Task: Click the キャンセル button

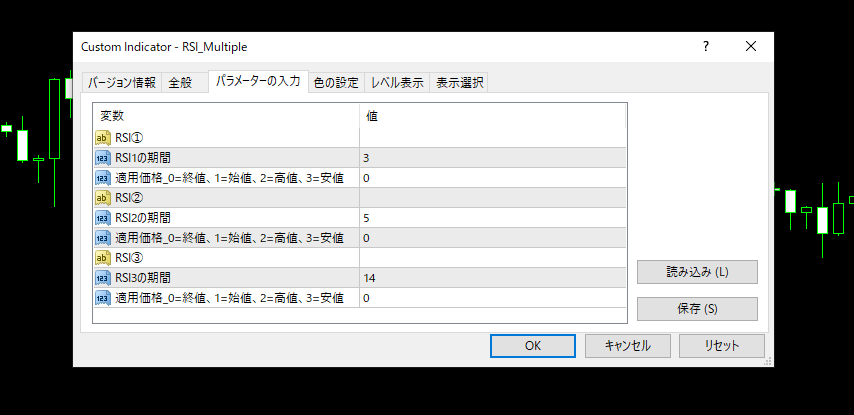Action: click(627, 346)
